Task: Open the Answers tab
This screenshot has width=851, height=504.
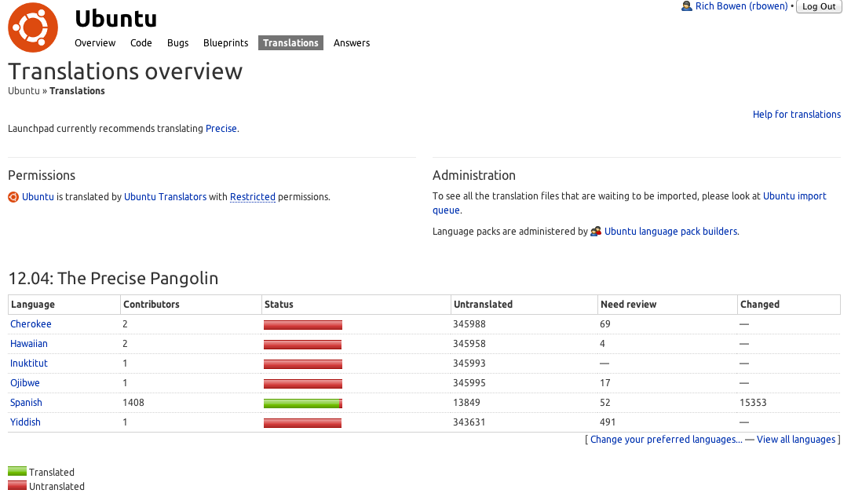Action: [x=352, y=43]
